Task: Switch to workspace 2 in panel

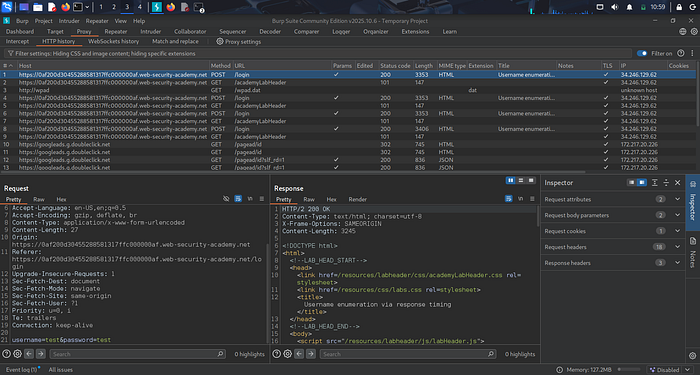Action: 114,7
